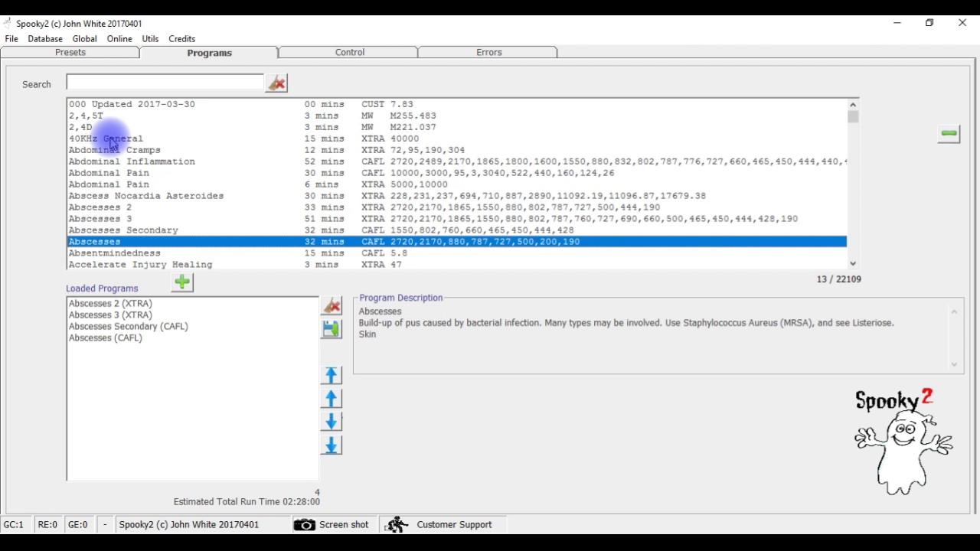Select Abdominal Pain 30 mins CAFL row
The height and width of the screenshot is (551, 980).
[x=457, y=173]
